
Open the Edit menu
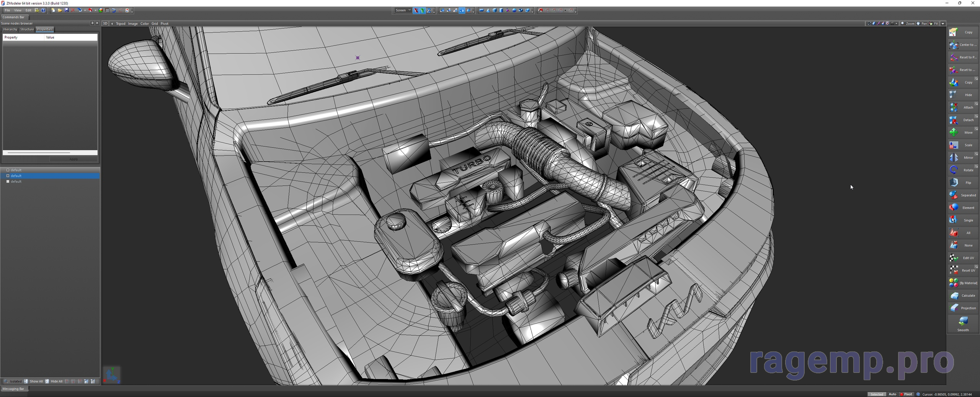coord(28,10)
